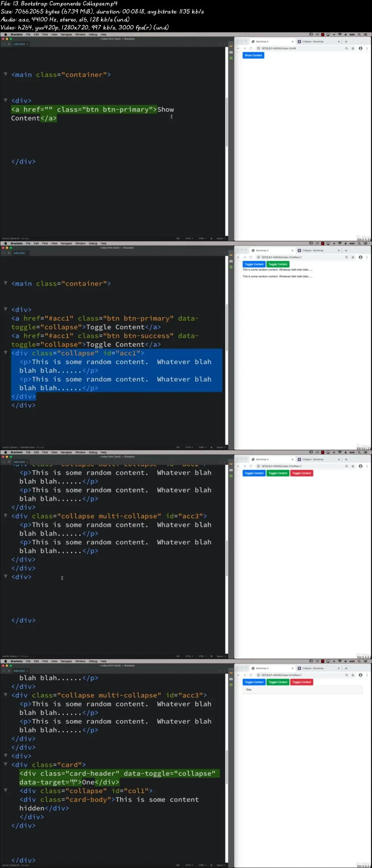The width and height of the screenshot is (372, 868).
Task: Click green sidebar icon below Extension Manager, first frame
Action: point(231,58)
